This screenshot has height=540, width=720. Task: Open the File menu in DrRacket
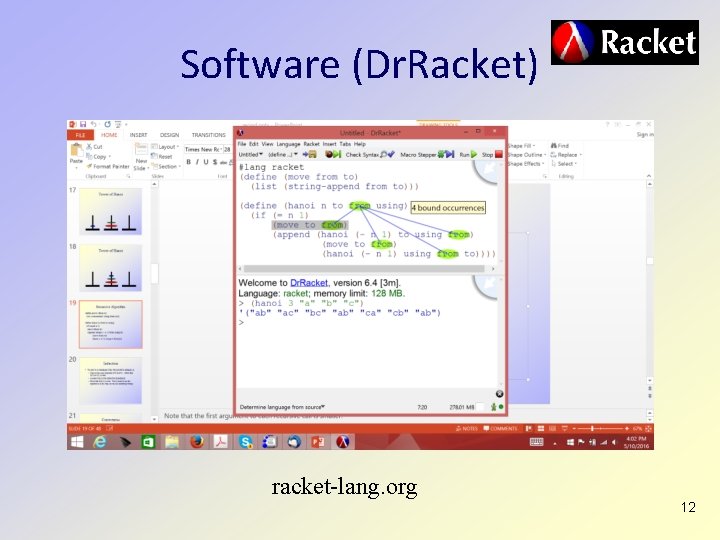point(242,144)
